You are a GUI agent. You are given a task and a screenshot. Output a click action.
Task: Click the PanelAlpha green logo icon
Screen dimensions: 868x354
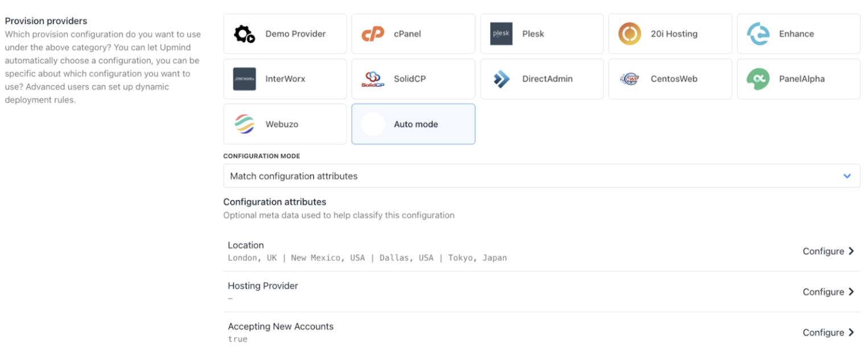(758, 79)
